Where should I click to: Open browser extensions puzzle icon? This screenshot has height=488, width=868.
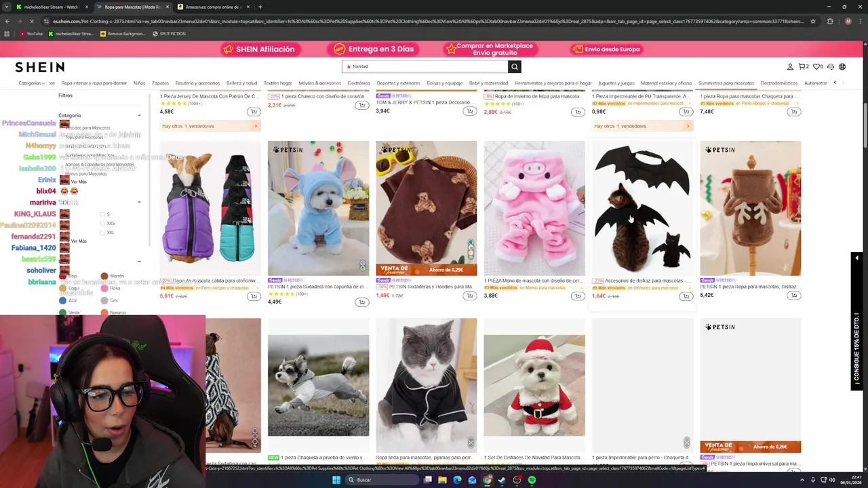click(x=830, y=21)
